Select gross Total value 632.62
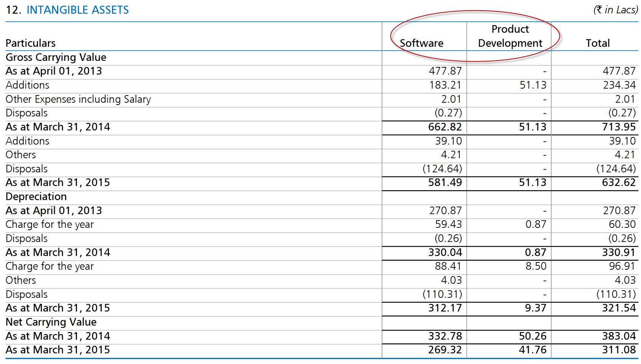Image resolution: width=641 pixels, height=364 pixels. pos(619,183)
